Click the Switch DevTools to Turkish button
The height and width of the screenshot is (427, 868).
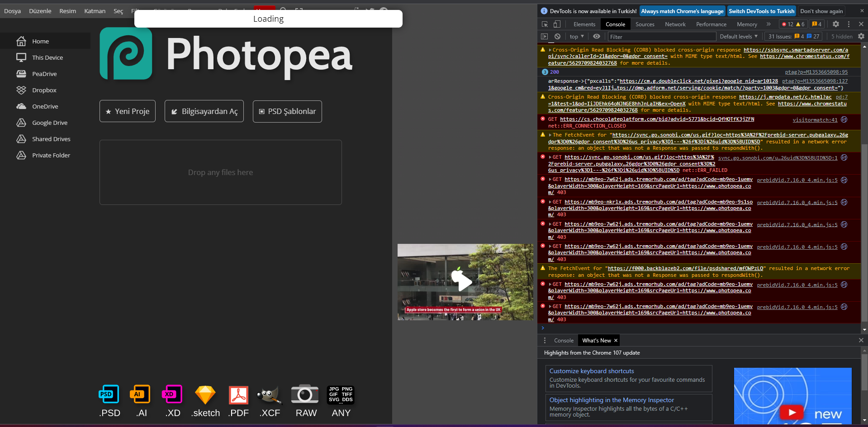coord(761,10)
